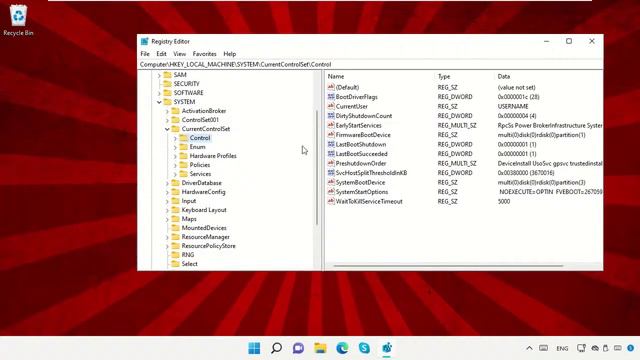Click the registry path address bar
The width and height of the screenshot is (640, 360).
pyautogui.click(x=370, y=64)
